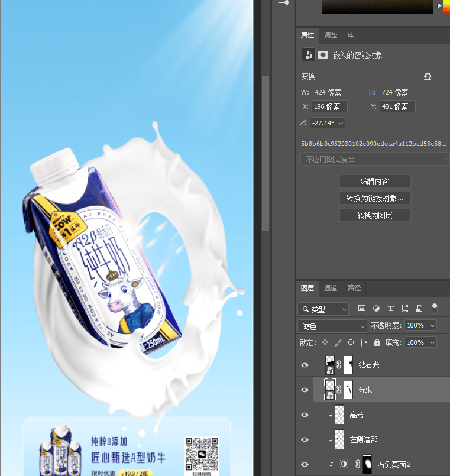Click the mask icon in Properties header
This screenshot has width=450, height=476.
coord(323,54)
